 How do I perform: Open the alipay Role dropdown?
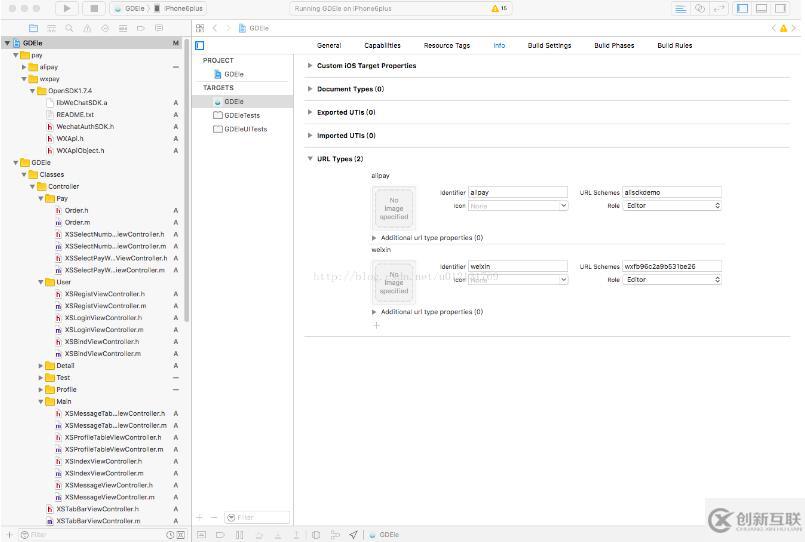tap(672, 205)
